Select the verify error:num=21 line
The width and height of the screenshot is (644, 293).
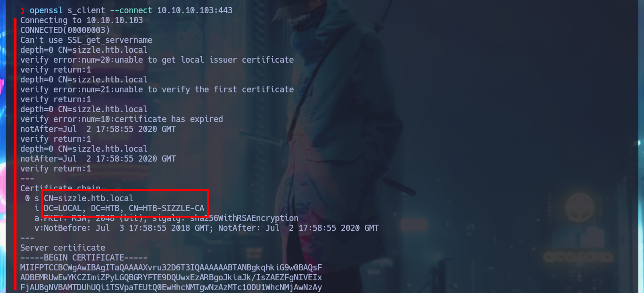pyautogui.click(x=157, y=90)
